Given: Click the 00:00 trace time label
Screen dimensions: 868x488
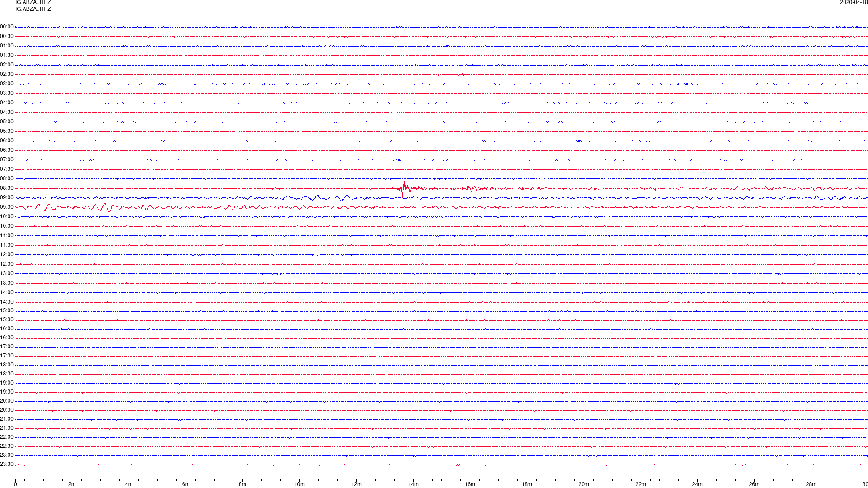Looking at the screenshot, I should 7,27.
